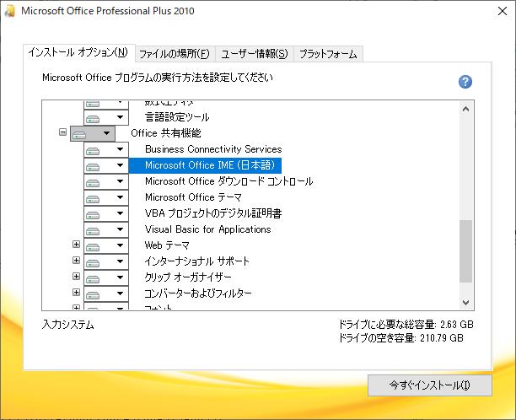Screen dimensions: 516x420
Task: Select Office 共有機能 in the tree
Action: tap(166, 133)
